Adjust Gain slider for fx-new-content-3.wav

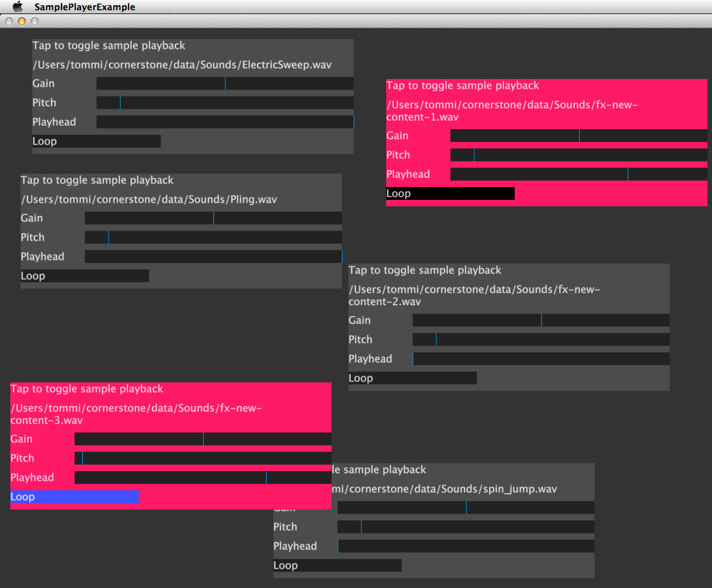coord(203,439)
